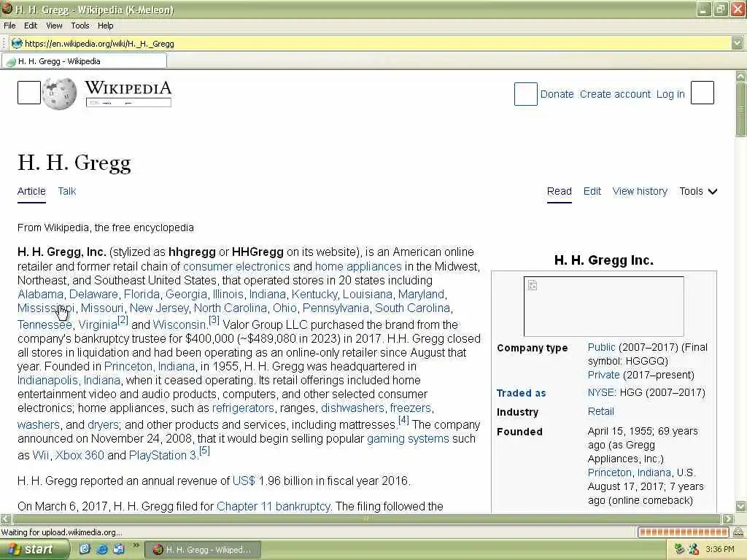Open the Help menu
The width and height of the screenshot is (747, 560).
[x=105, y=26]
